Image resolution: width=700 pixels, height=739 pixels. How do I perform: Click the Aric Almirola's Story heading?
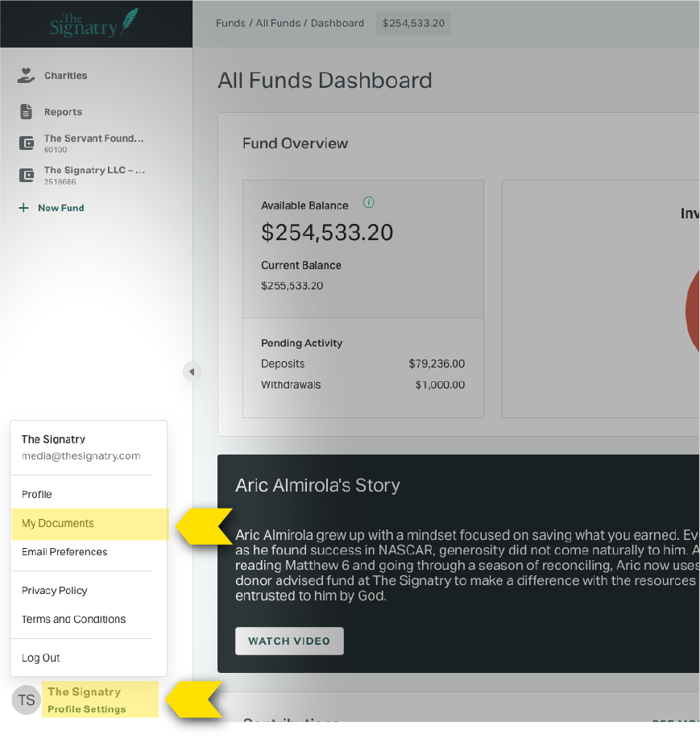point(318,485)
